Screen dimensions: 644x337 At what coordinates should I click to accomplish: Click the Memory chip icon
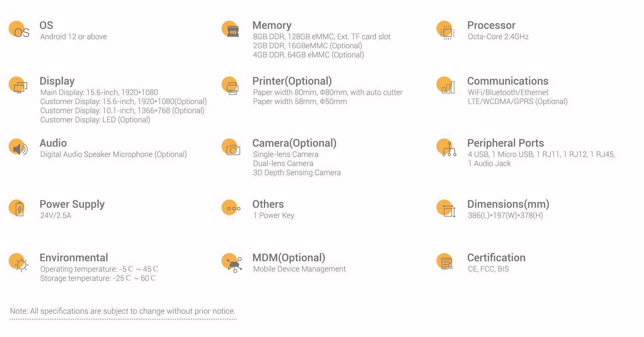coord(231,30)
